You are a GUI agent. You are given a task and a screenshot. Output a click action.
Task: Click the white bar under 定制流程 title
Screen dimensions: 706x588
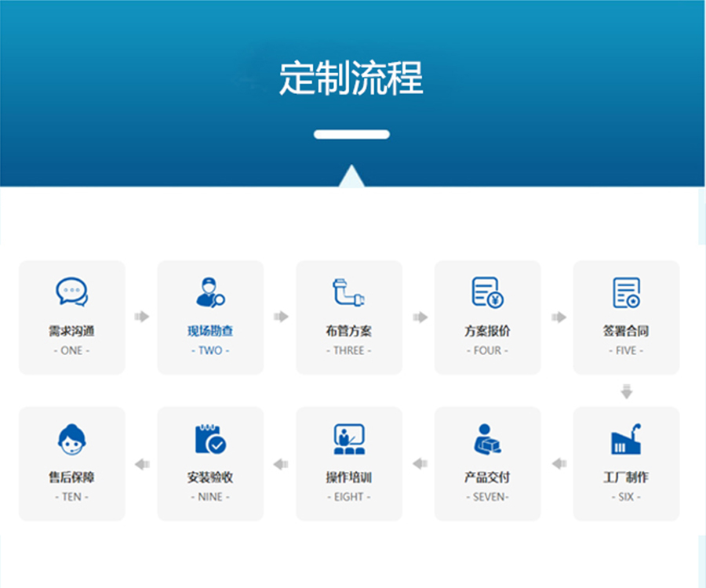[x=351, y=134]
